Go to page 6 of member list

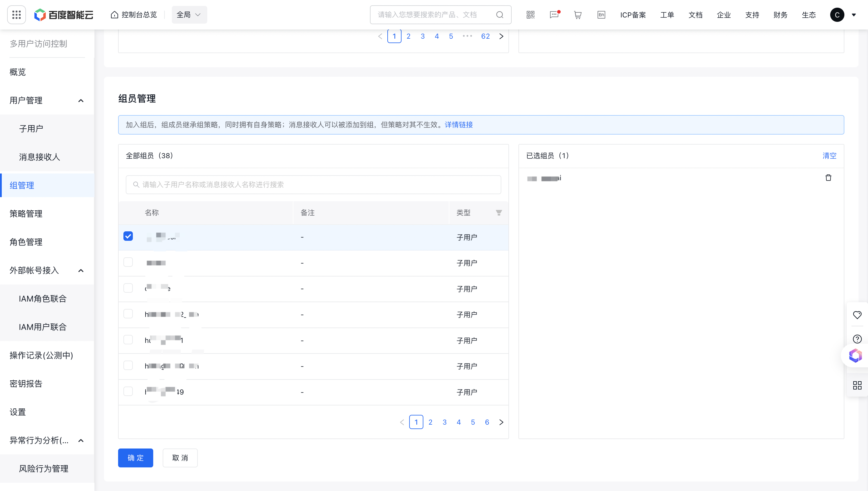(487, 422)
